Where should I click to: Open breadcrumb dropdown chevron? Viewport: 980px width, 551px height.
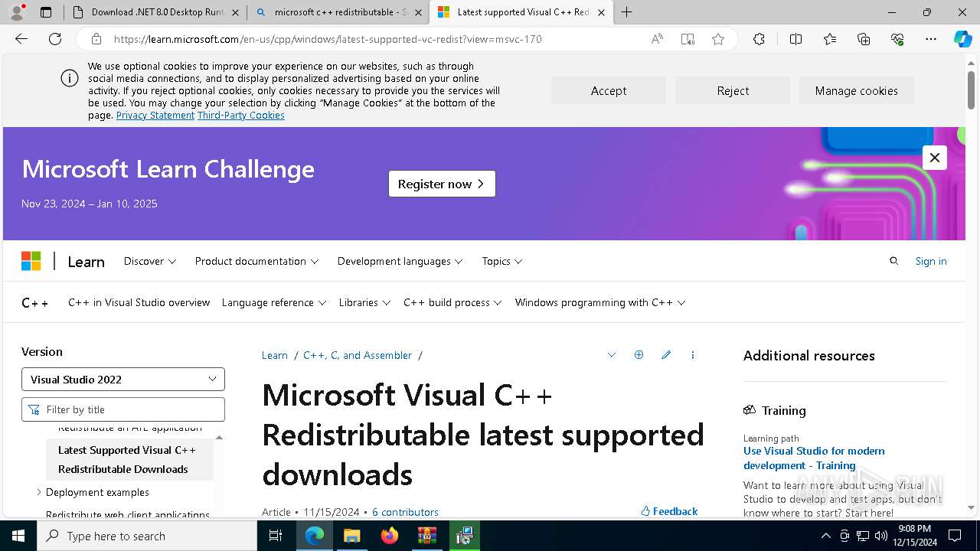612,355
